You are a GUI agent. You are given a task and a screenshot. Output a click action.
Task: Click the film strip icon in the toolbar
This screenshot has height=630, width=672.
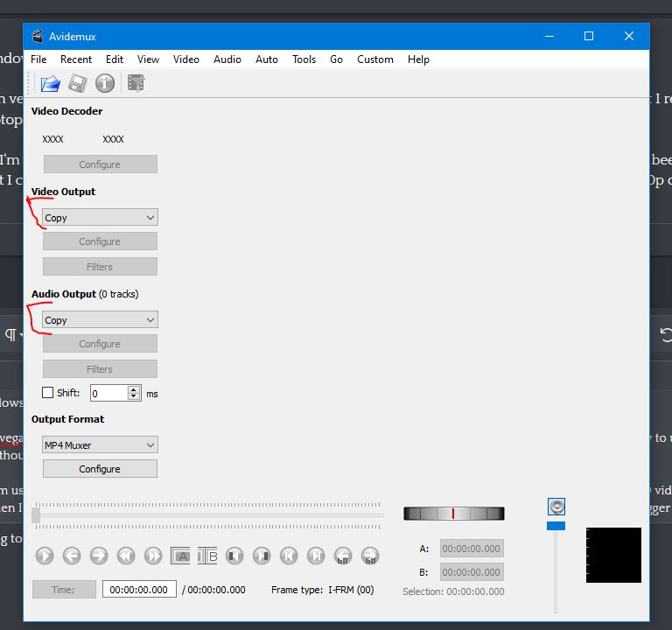click(x=136, y=83)
